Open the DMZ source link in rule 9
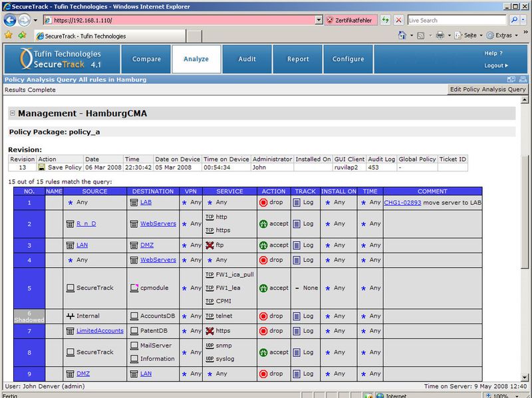This screenshot has height=398, width=532. coord(83,373)
